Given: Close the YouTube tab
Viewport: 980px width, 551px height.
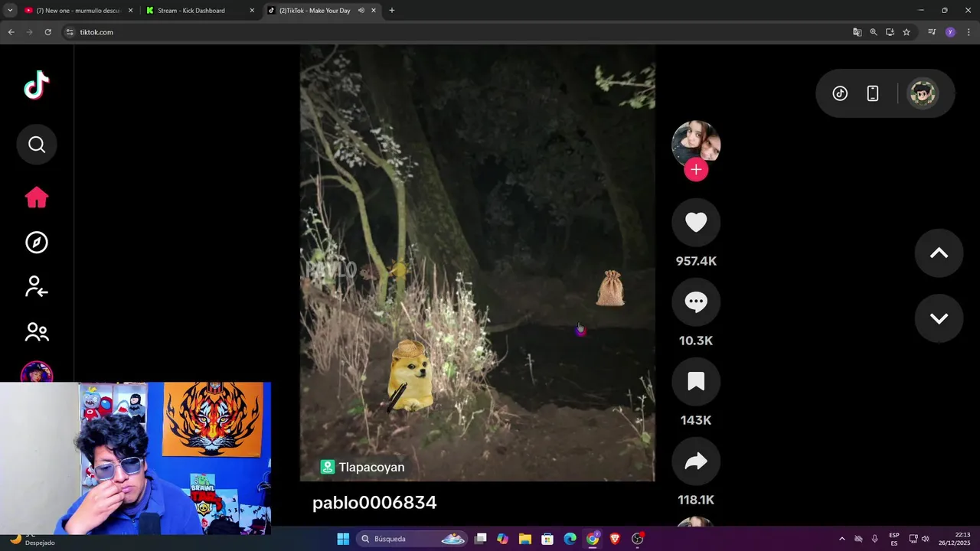Looking at the screenshot, I should click(130, 11).
